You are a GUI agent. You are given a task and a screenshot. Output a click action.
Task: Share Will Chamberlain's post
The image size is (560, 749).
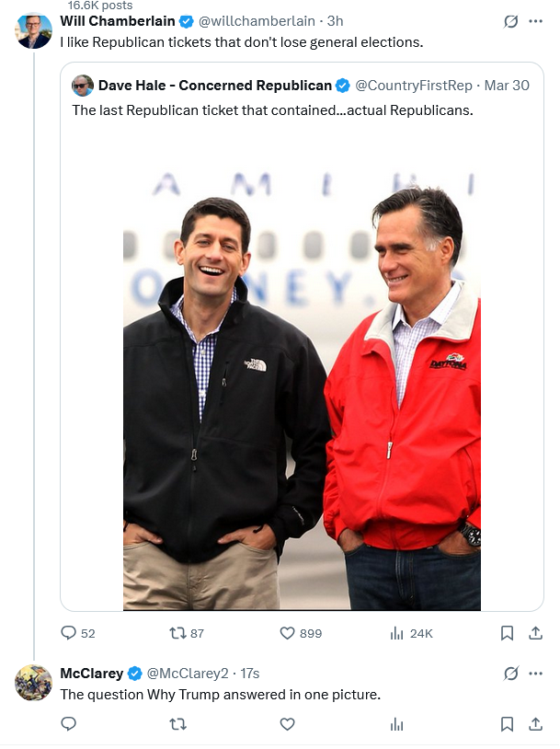pos(535,633)
